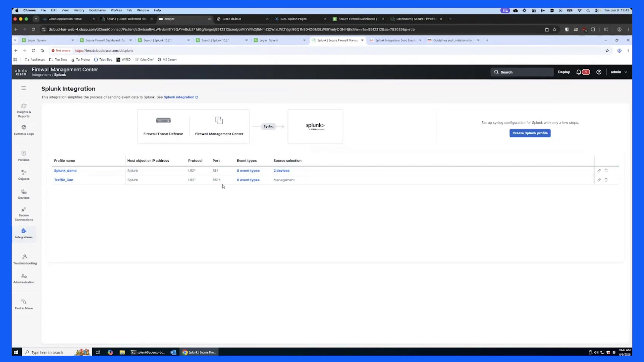Open the Objects sidebar section

point(24,175)
